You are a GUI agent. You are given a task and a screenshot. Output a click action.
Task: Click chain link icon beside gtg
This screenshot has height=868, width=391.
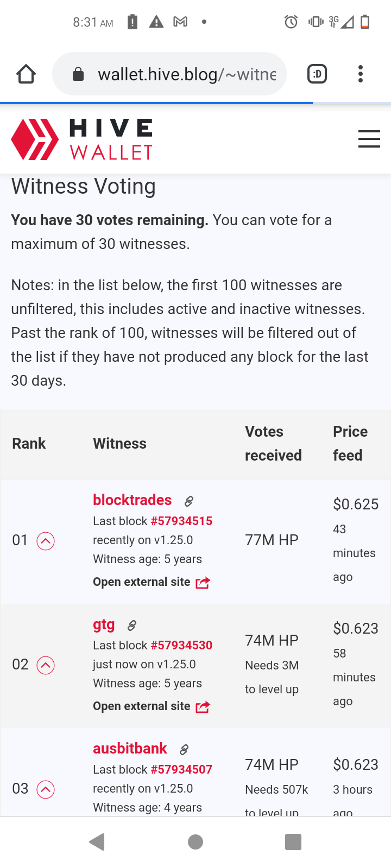[x=131, y=626]
